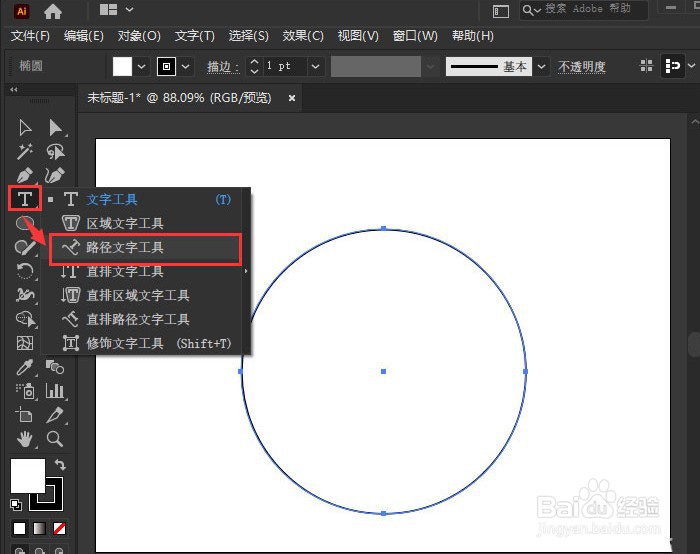Open the stroke weight dropdown

315,67
